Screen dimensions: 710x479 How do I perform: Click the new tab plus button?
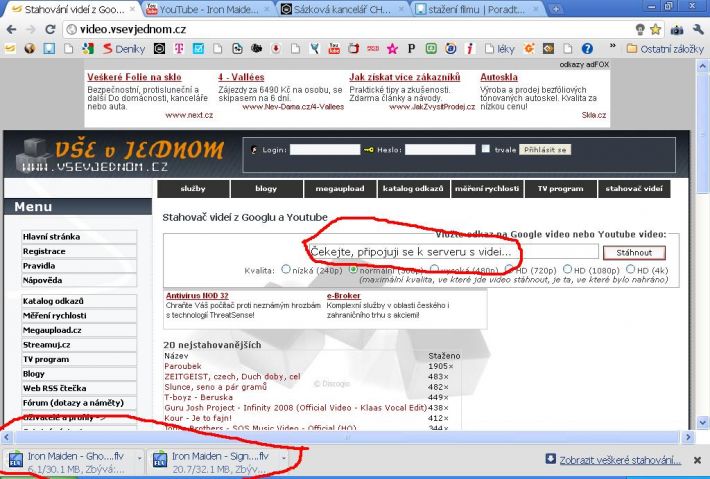click(556, 9)
